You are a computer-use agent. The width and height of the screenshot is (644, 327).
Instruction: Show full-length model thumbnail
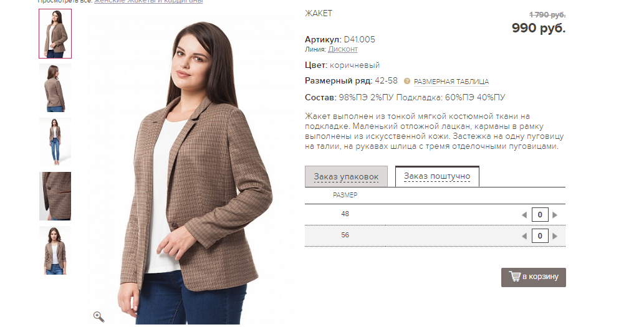point(55,142)
